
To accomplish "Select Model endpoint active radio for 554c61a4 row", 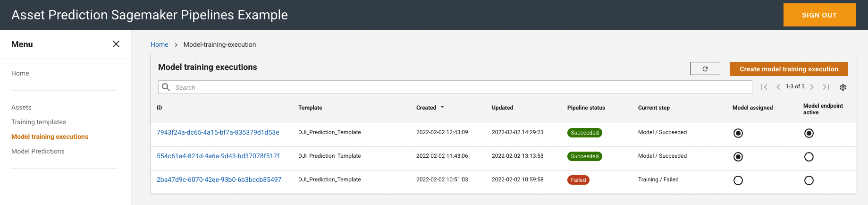I will (809, 157).
